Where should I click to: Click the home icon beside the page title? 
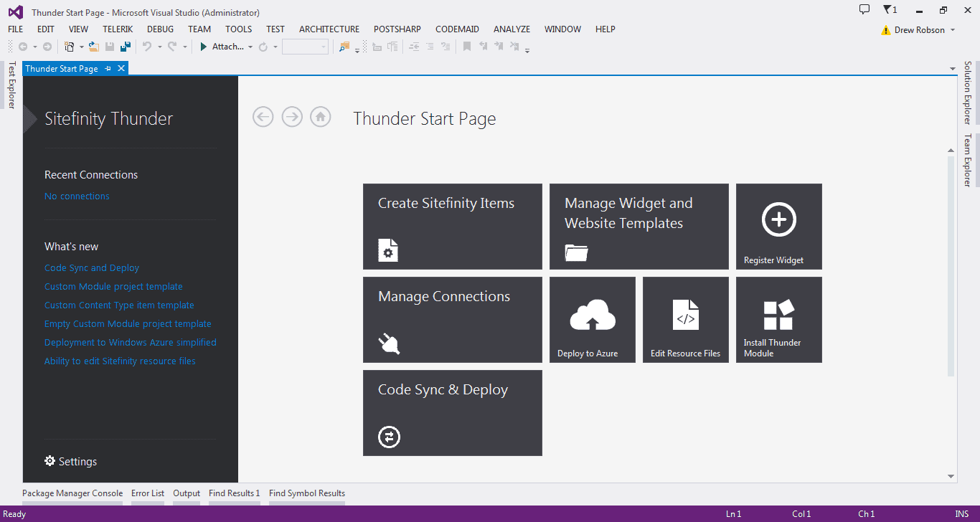pyautogui.click(x=321, y=117)
